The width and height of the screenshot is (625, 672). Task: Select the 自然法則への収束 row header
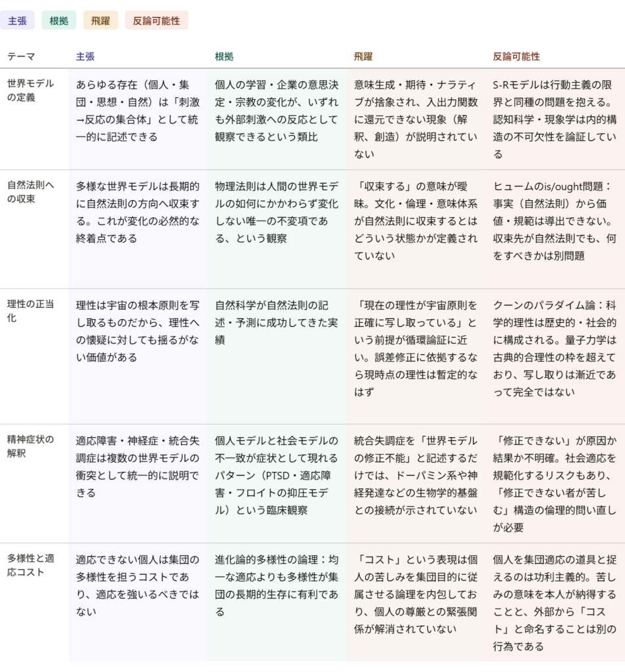coord(31,192)
